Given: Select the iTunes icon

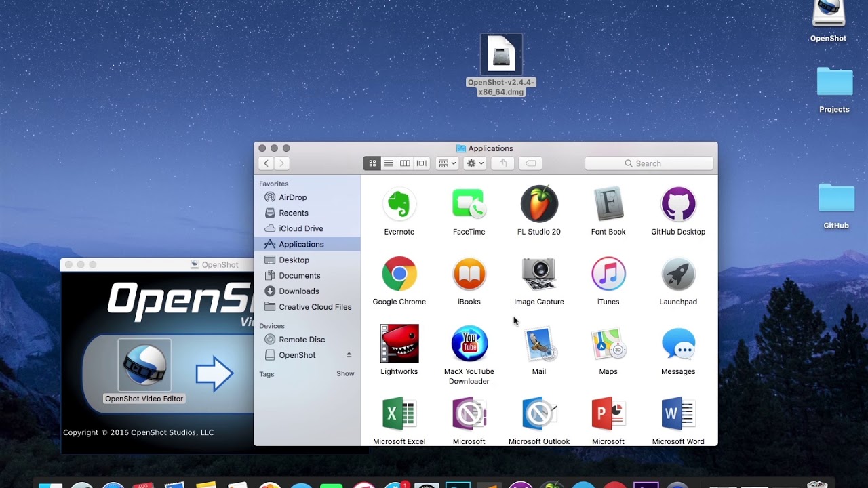Looking at the screenshot, I should coord(608,274).
